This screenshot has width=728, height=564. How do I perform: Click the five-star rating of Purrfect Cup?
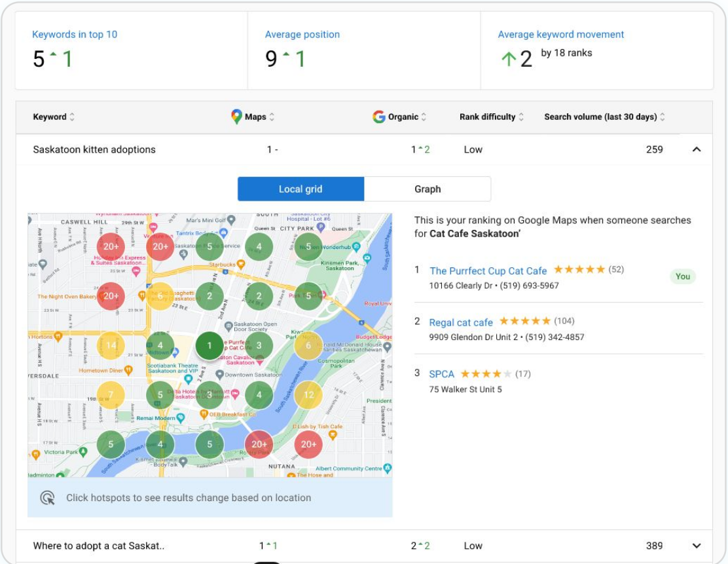(x=579, y=269)
